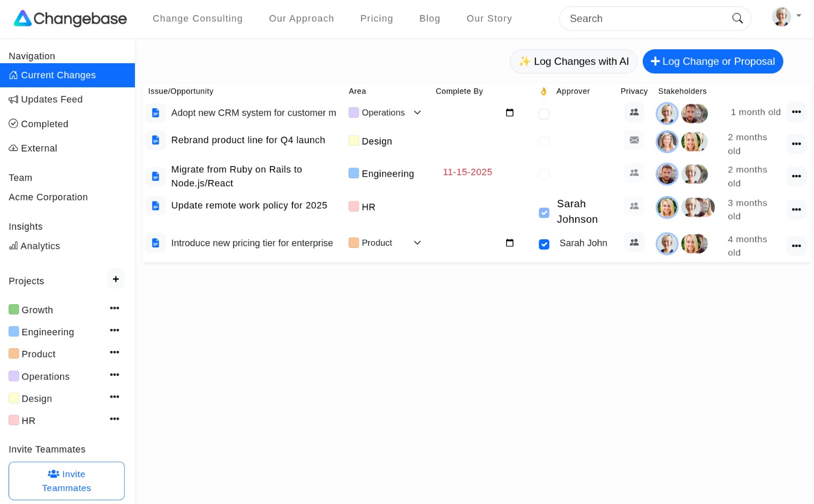Expand the Operations area dropdown on the CRM row
The width and height of the screenshot is (814, 504).
(417, 112)
